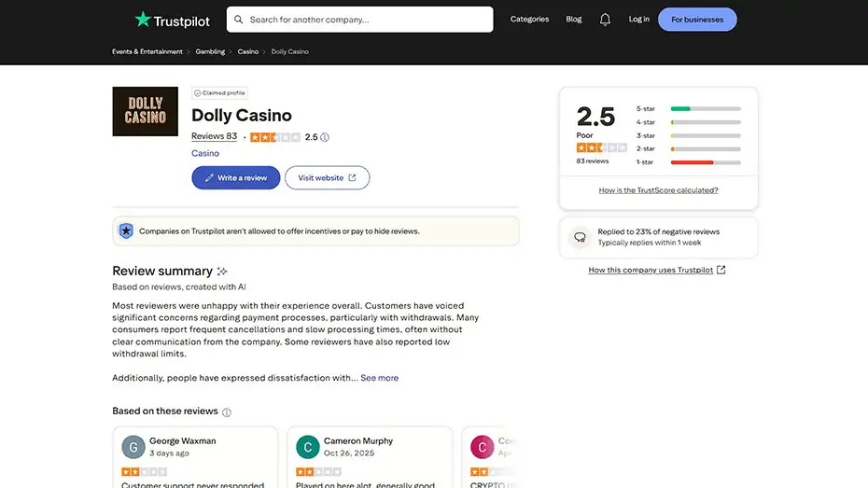The width and height of the screenshot is (868, 488).
Task: Go to Casino breadcrumb
Action: tap(248, 51)
